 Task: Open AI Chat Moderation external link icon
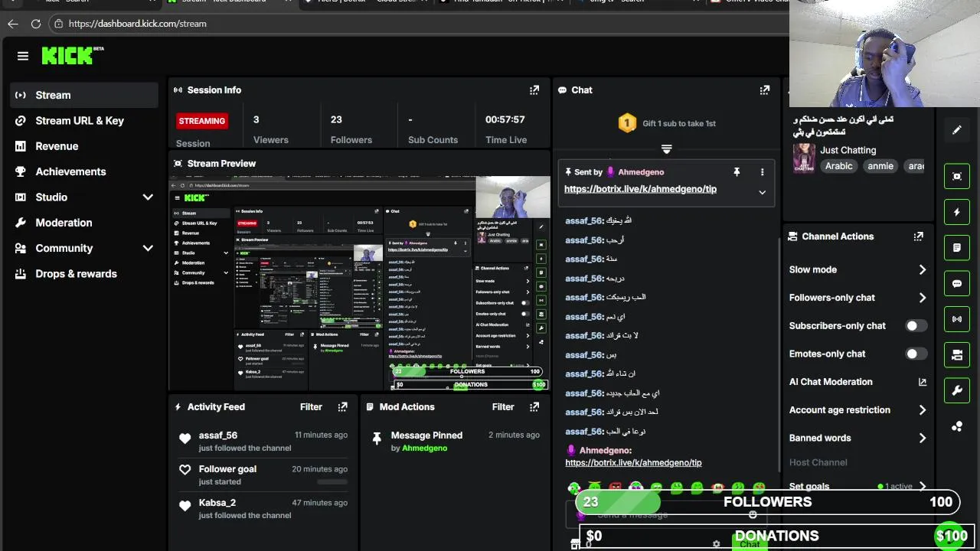922,382
